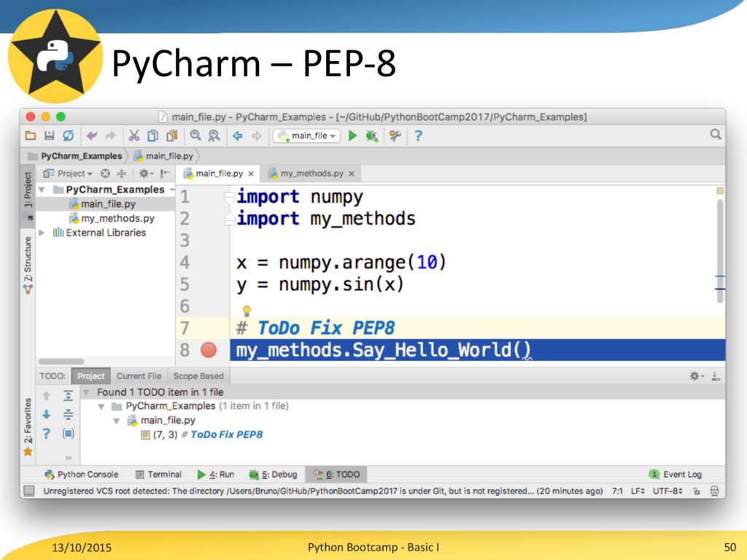Click the grey Redo arrow

click(111, 136)
